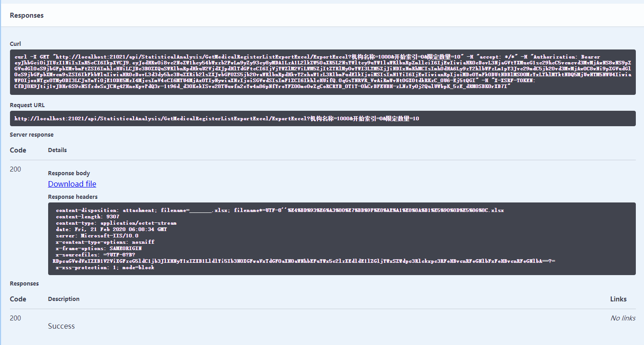Click the x-xss-protection header line
Viewport: 644px width, 345px height.
click(104, 267)
